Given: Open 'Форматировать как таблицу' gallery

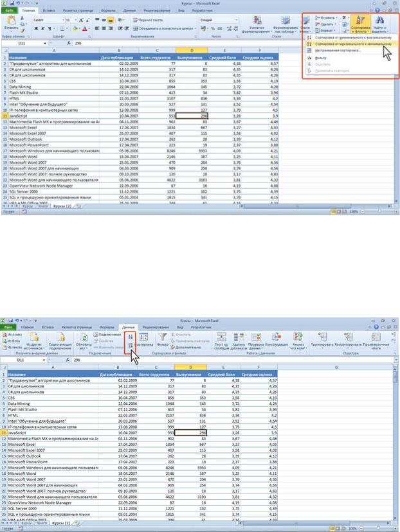Looking at the screenshot, I should coord(286,25).
